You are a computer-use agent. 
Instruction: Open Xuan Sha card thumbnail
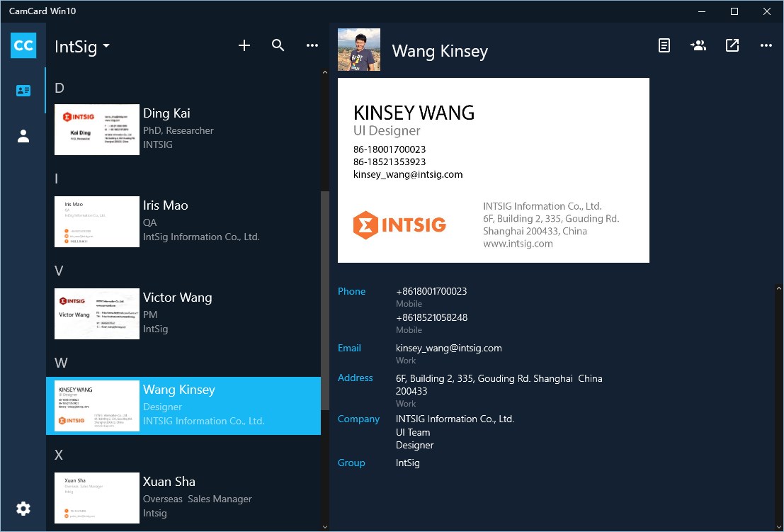pos(97,497)
